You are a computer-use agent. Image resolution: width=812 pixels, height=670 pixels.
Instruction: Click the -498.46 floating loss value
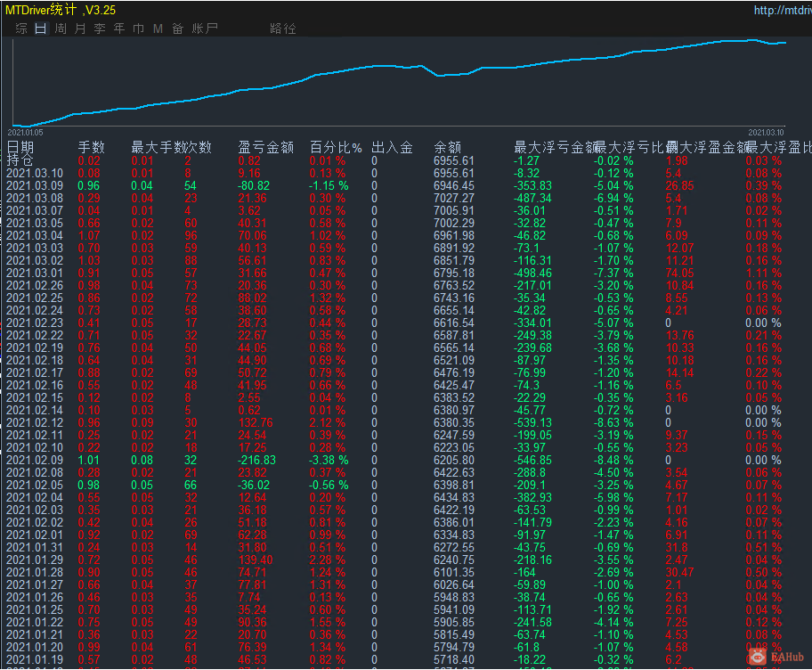click(532, 273)
